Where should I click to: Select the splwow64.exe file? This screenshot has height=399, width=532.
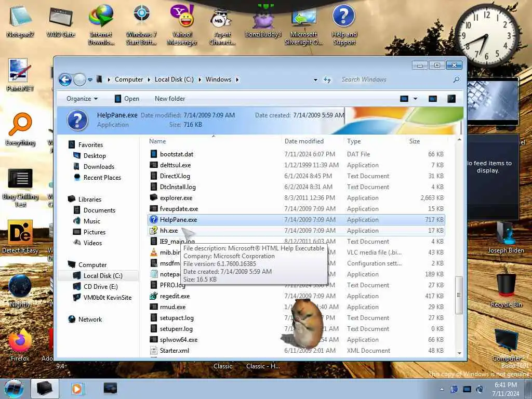(296, 340)
